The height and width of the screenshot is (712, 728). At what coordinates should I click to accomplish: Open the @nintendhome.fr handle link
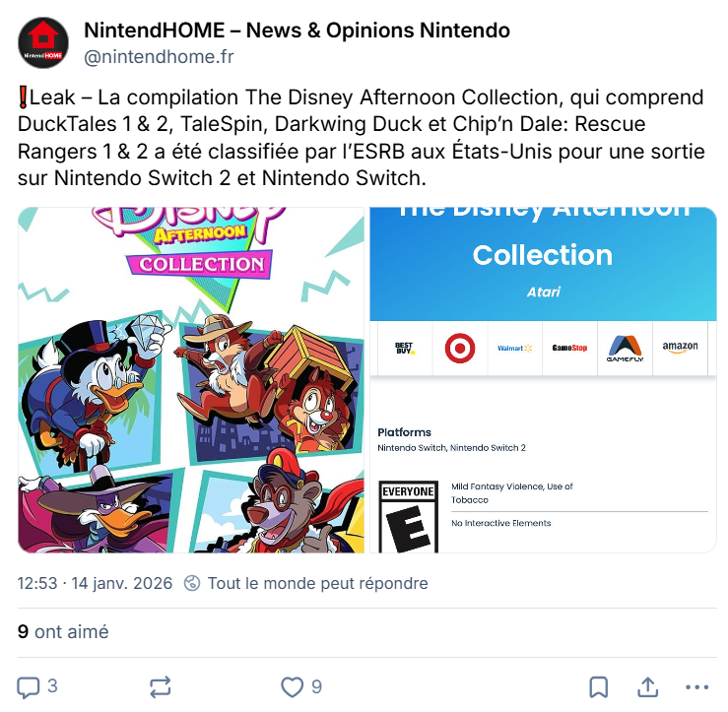click(159, 57)
